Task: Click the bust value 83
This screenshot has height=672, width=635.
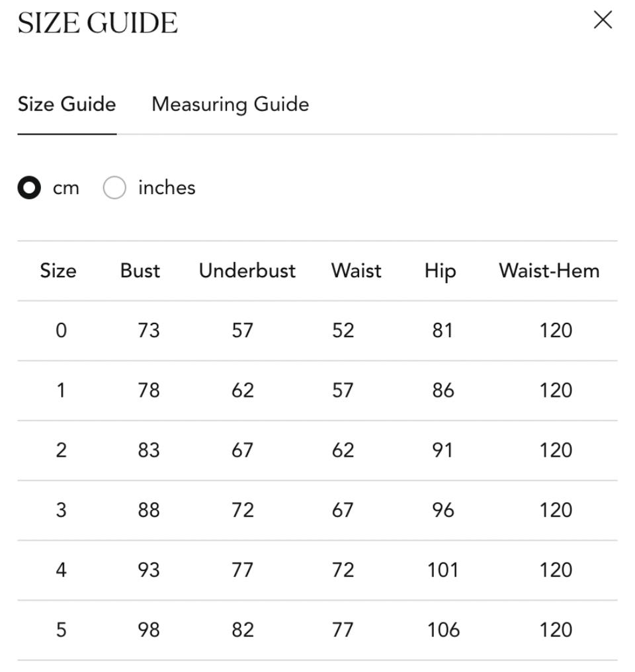Action: tap(149, 450)
